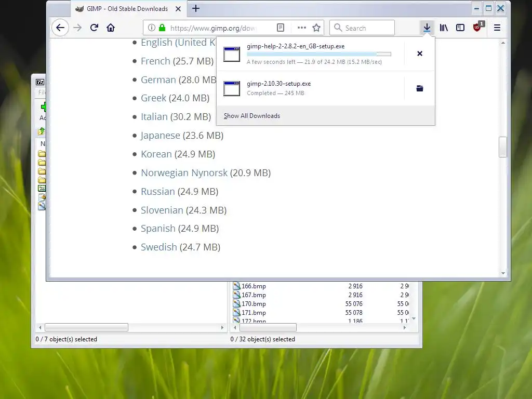This screenshot has width=532, height=399.
Task: Click right panel scroll-down arrow in 7-Zip
Action: pos(414,318)
